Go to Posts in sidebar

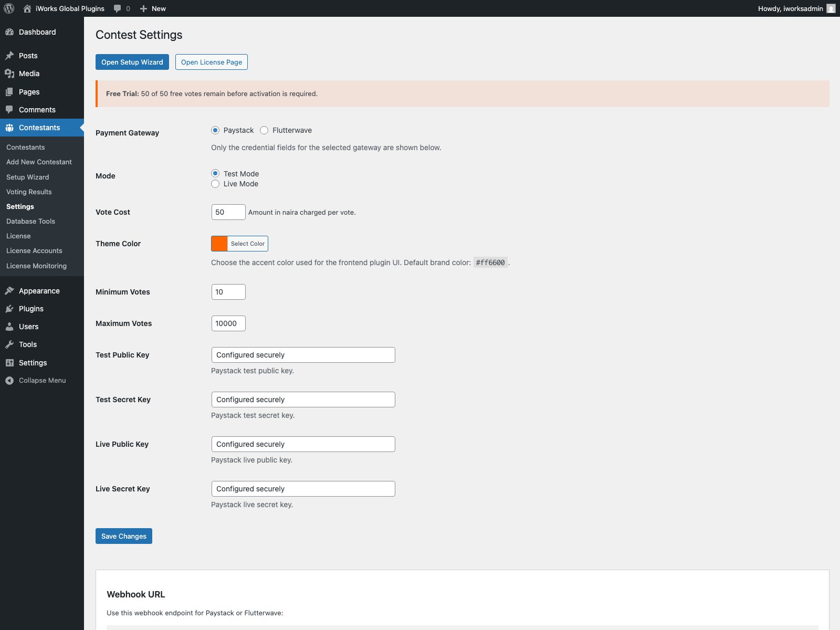pos(42,56)
